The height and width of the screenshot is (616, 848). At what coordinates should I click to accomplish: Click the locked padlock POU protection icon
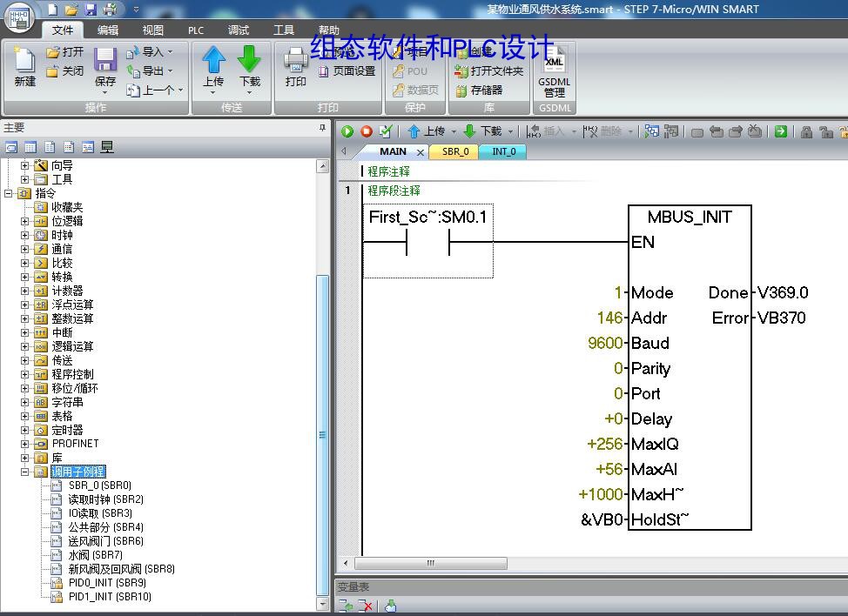point(806,131)
